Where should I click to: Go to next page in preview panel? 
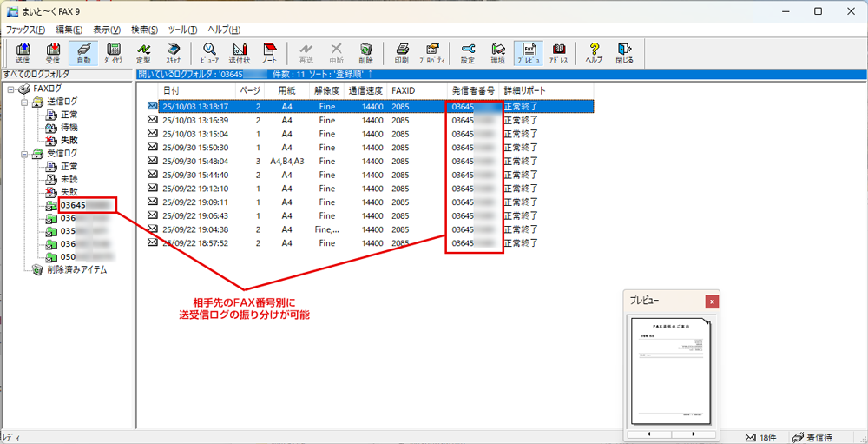tap(694, 434)
